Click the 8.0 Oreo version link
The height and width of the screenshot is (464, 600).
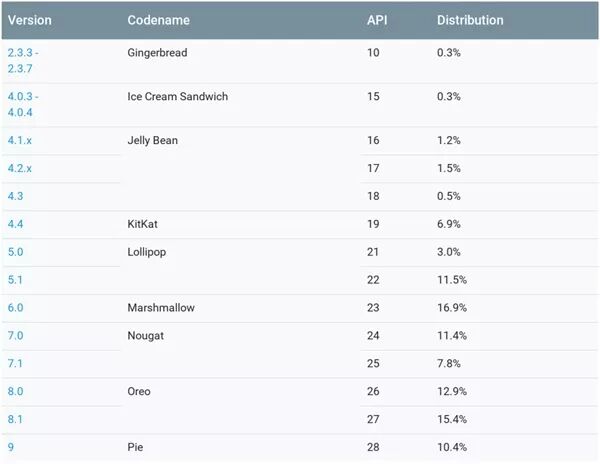(x=15, y=392)
